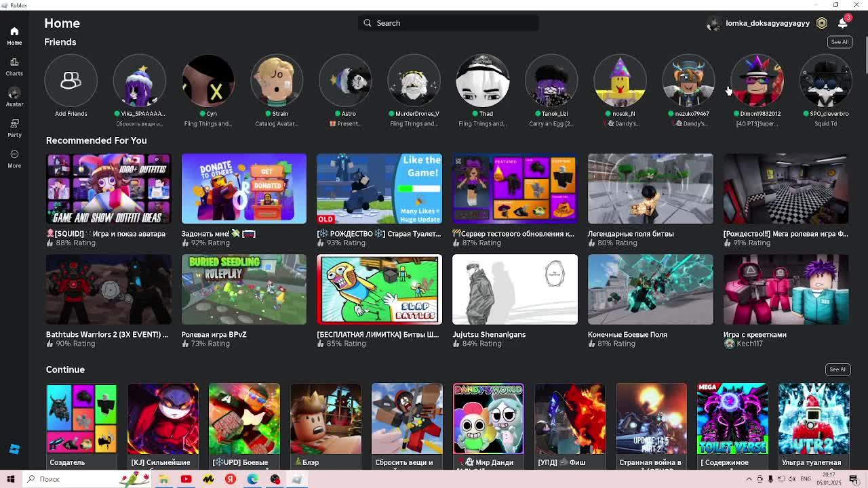Open the lomka_doksagyagyagyy profile avatar

point(713,23)
